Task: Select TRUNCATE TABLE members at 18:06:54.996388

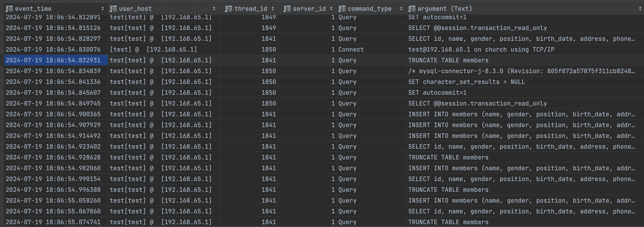Action: [525, 190]
